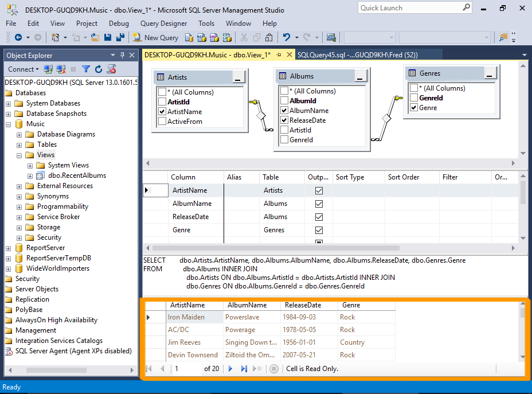Jump to last record in results

(244, 369)
